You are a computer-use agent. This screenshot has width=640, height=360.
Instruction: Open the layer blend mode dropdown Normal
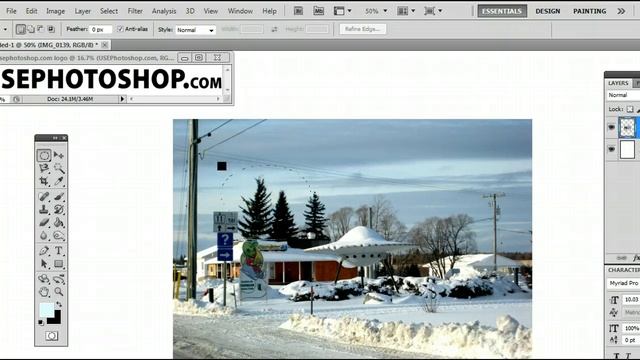tap(623, 95)
